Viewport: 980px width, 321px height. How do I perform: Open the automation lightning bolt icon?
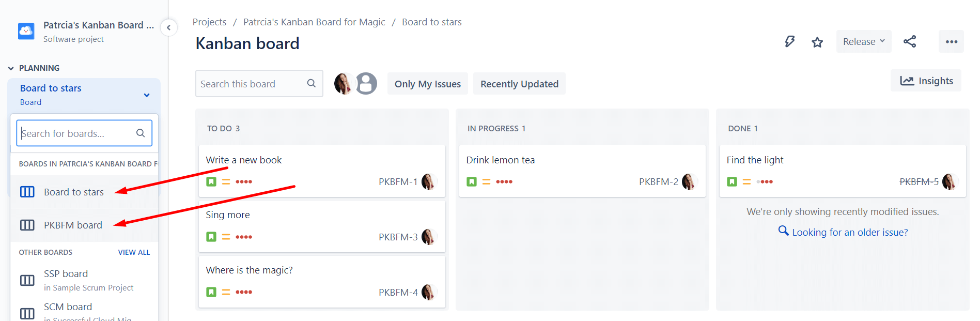(x=789, y=41)
